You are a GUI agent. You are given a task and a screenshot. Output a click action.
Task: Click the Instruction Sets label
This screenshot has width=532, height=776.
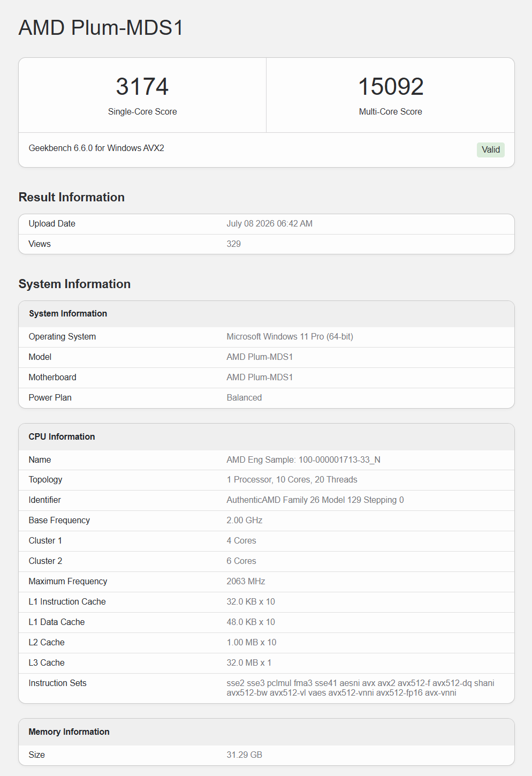click(x=58, y=683)
